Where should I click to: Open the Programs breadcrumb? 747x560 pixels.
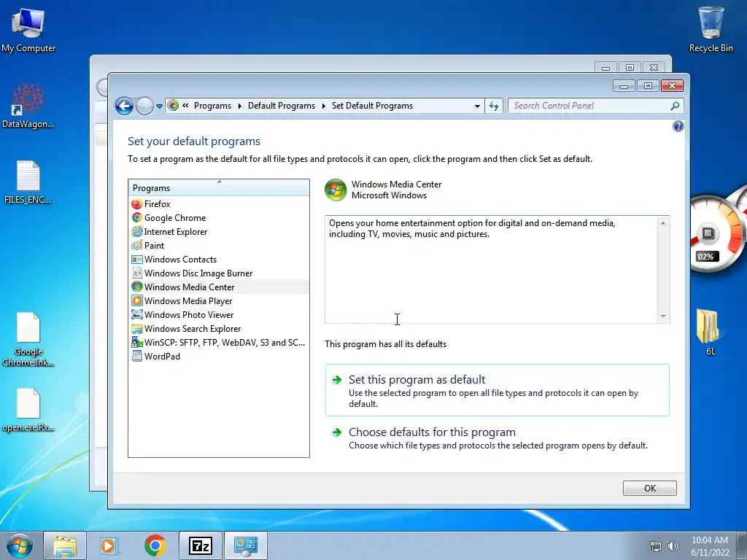(x=212, y=106)
